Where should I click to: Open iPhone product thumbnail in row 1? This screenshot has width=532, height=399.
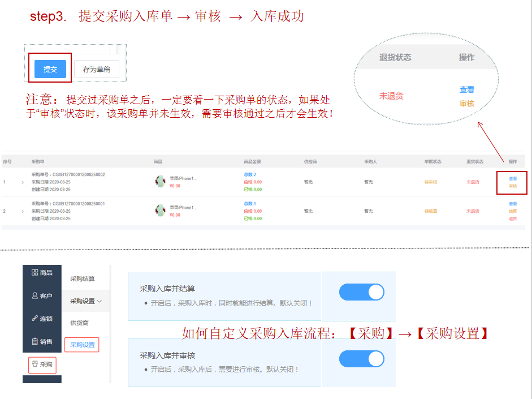point(160,182)
